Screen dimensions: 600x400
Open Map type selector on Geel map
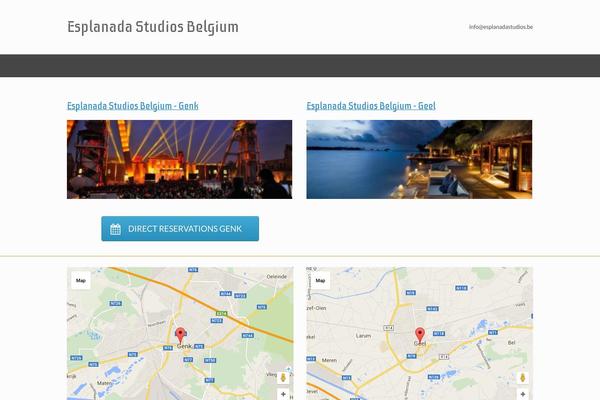(x=320, y=280)
